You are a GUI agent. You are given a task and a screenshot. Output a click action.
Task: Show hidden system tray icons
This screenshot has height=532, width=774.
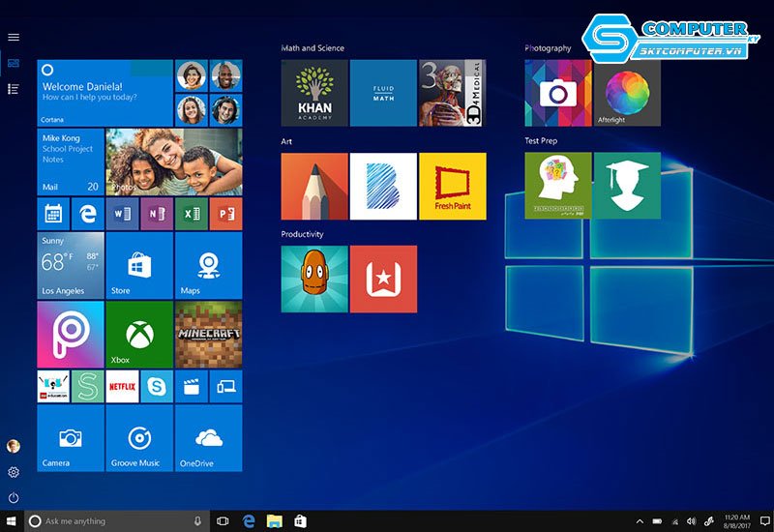[x=640, y=521]
